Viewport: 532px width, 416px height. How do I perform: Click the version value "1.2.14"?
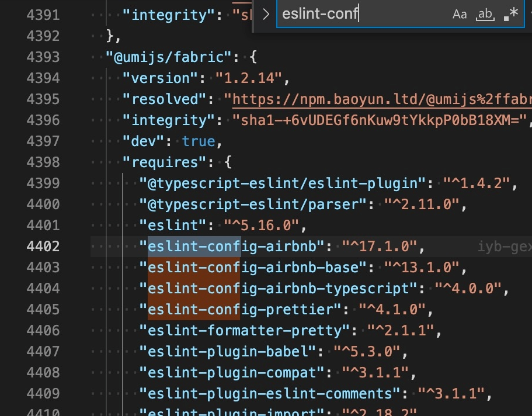[x=249, y=78]
